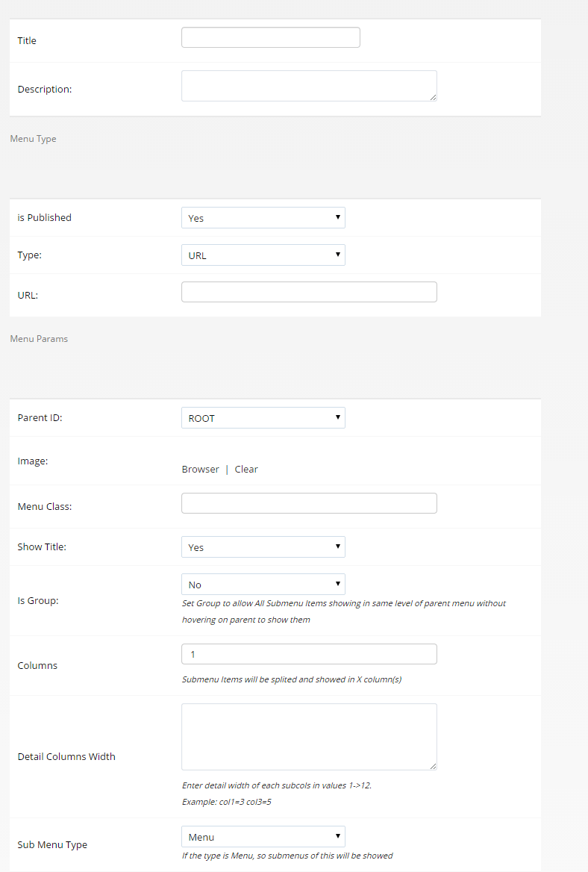Image resolution: width=588 pixels, height=872 pixels.
Task: Click inside the Description textarea
Action: [x=309, y=86]
